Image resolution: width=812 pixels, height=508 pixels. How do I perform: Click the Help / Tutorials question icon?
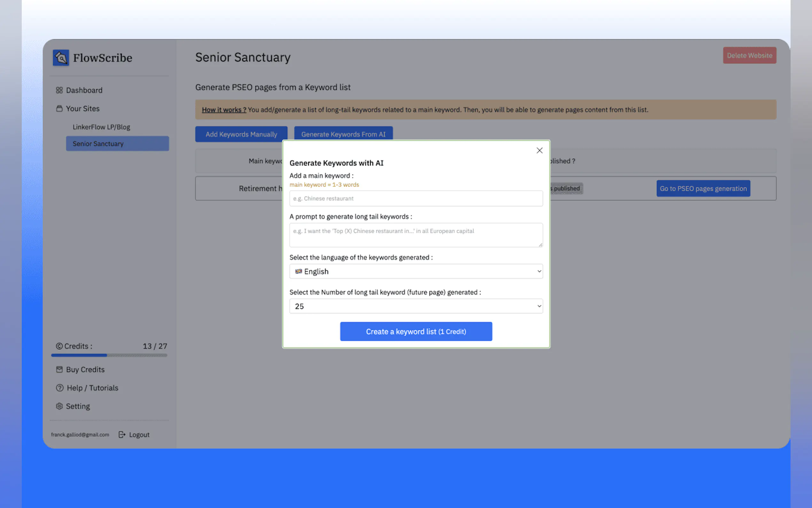pyautogui.click(x=60, y=388)
